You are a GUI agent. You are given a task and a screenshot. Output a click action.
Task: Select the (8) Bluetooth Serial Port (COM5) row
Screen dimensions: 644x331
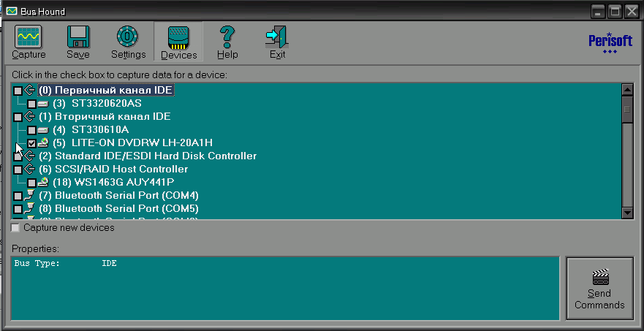[118, 209]
